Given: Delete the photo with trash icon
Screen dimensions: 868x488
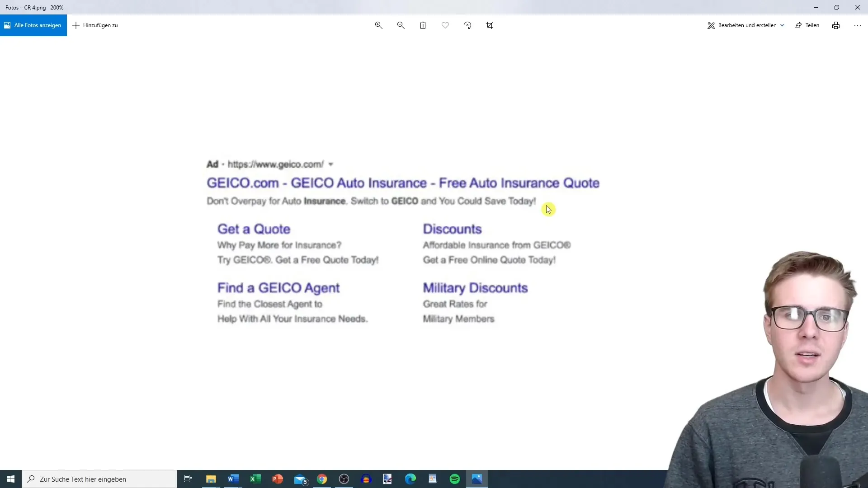Looking at the screenshot, I should pyautogui.click(x=423, y=25).
